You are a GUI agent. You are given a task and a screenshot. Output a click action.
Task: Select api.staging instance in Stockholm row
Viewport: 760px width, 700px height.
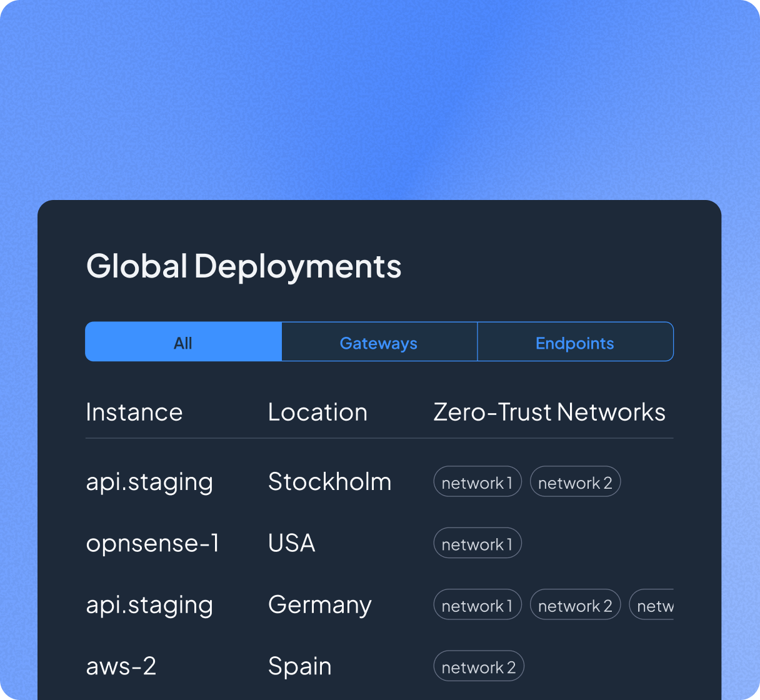[149, 482]
